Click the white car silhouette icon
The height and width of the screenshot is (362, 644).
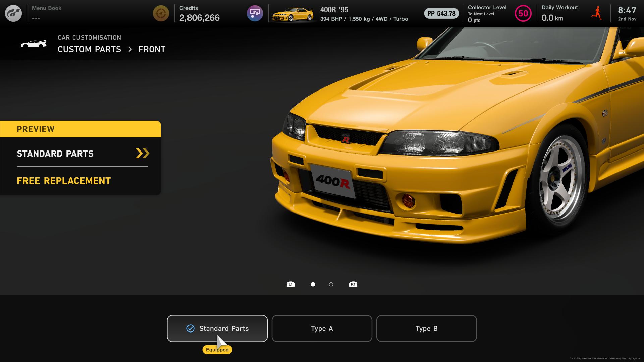[34, 44]
